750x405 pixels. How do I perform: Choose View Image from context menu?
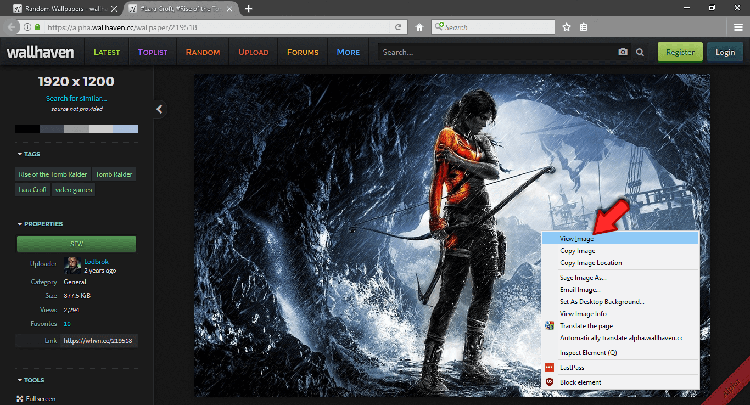620,238
